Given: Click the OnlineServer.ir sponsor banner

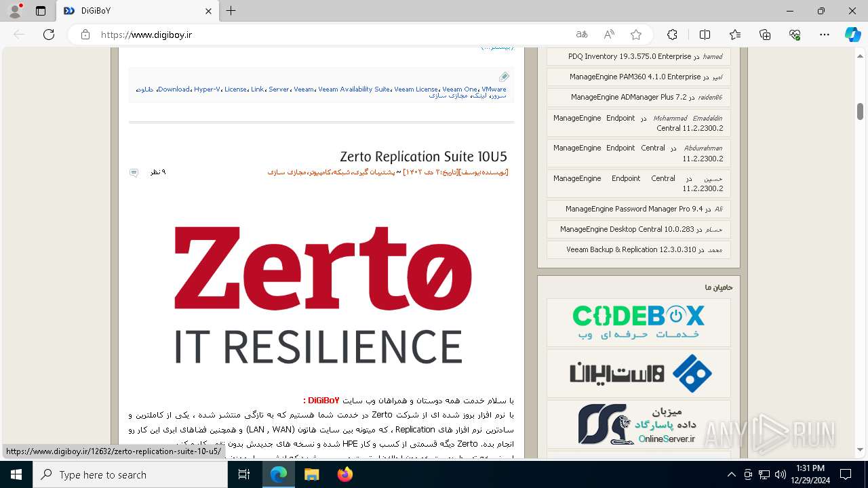Looking at the screenshot, I should [x=638, y=424].
